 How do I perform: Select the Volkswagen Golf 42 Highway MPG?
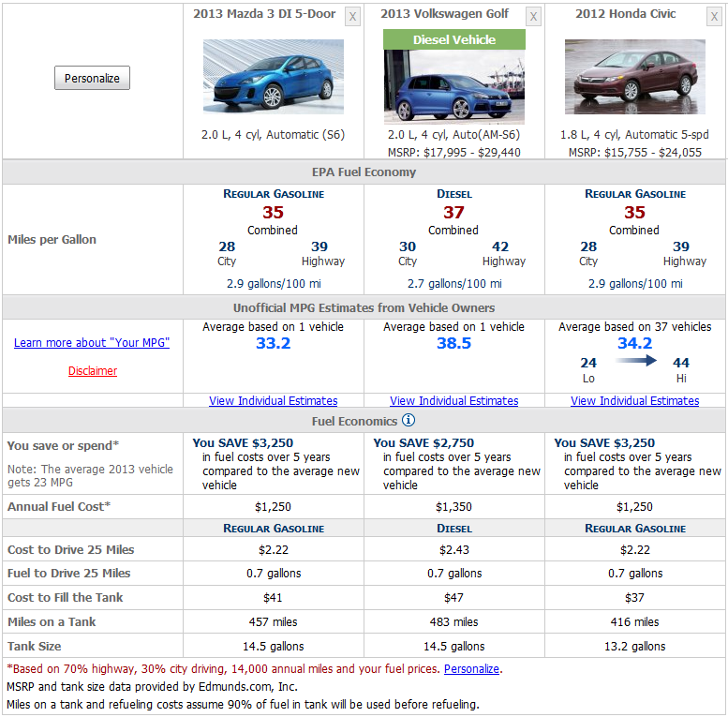[500, 246]
